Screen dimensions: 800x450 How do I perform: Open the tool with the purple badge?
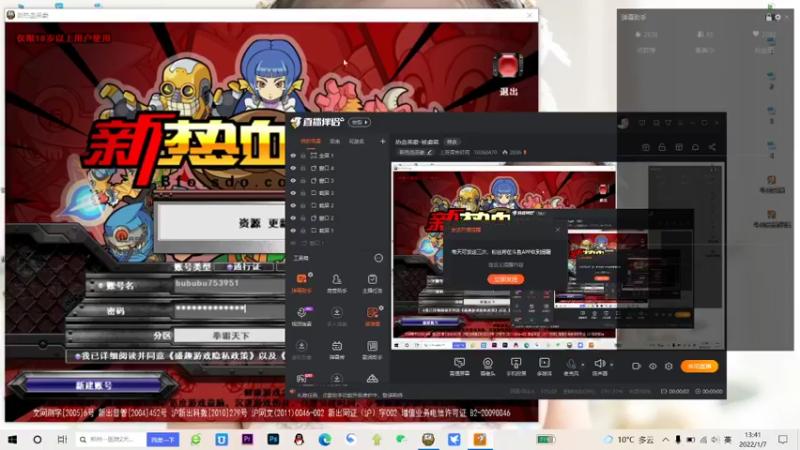pyautogui.click(x=302, y=316)
